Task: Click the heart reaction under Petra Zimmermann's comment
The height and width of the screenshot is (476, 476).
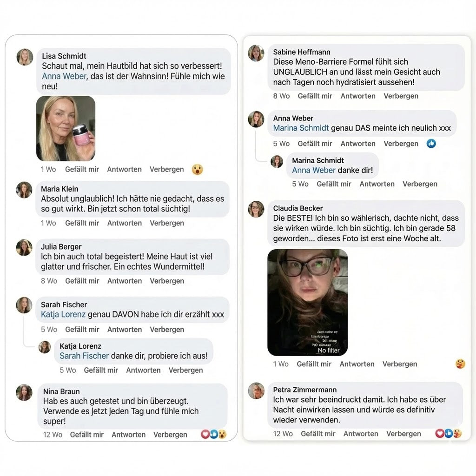Action: [x=439, y=433]
